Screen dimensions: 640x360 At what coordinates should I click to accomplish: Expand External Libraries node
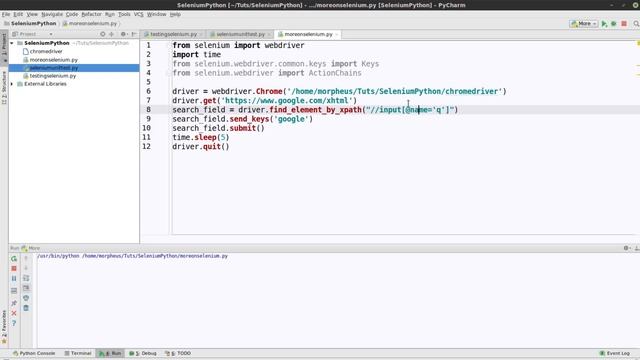pyautogui.click(x=12, y=84)
